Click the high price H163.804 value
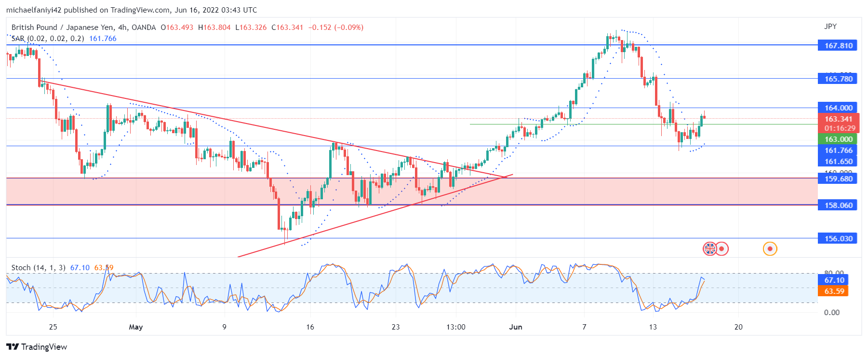This screenshot has width=868, height=358. (x=214, y=28)
